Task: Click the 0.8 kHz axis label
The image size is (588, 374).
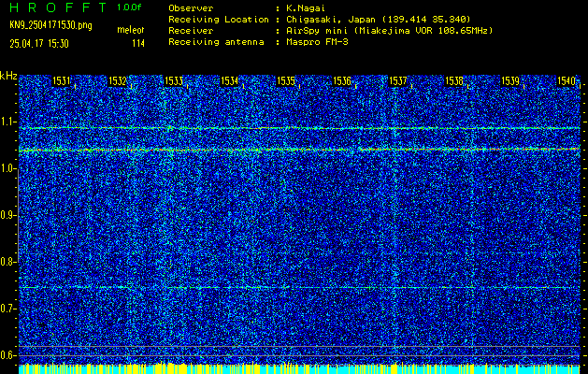Action: [x=8, y=262]
